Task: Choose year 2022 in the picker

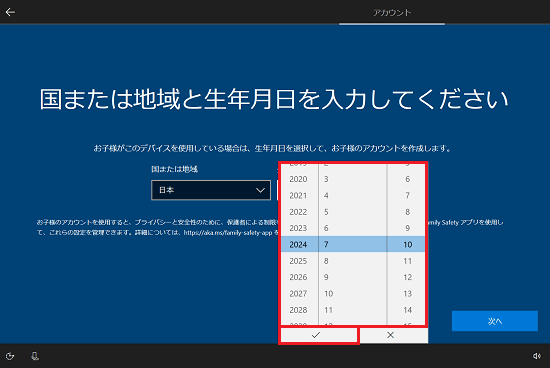Action: [x=299, y=212]
